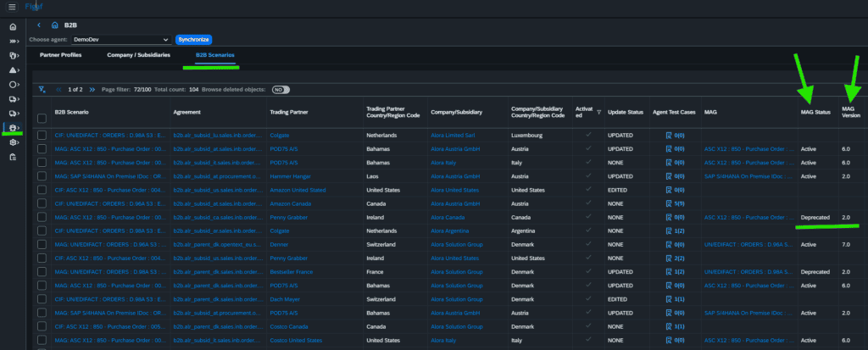
Task: Open test cases icon for Alora Argentina row
Action: pos(669,231)
